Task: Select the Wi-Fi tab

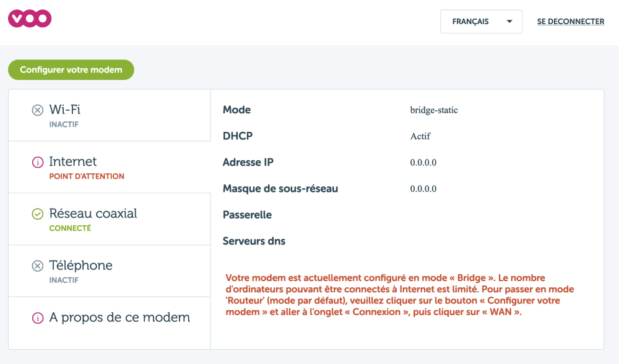Action: pyautogui.click(x=109, y=115)
